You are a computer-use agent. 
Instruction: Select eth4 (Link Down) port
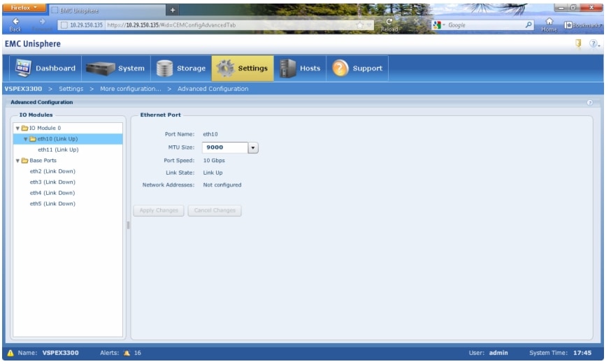point(52,194)
